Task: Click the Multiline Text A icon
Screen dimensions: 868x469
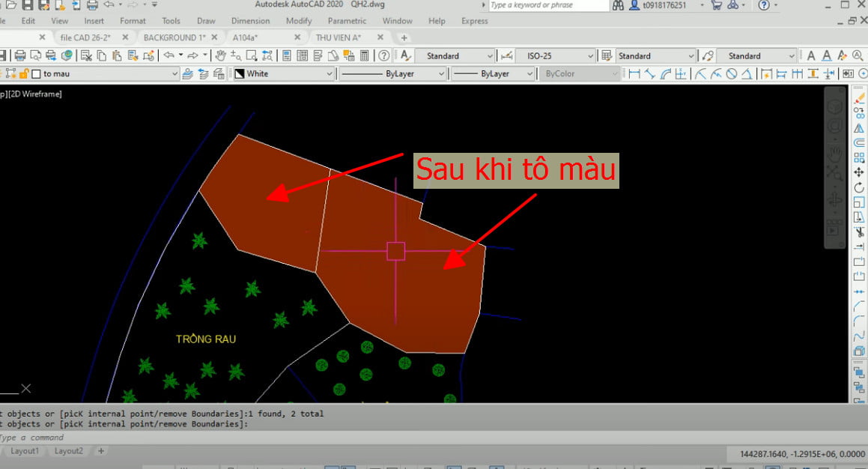Action: [811, 55]
